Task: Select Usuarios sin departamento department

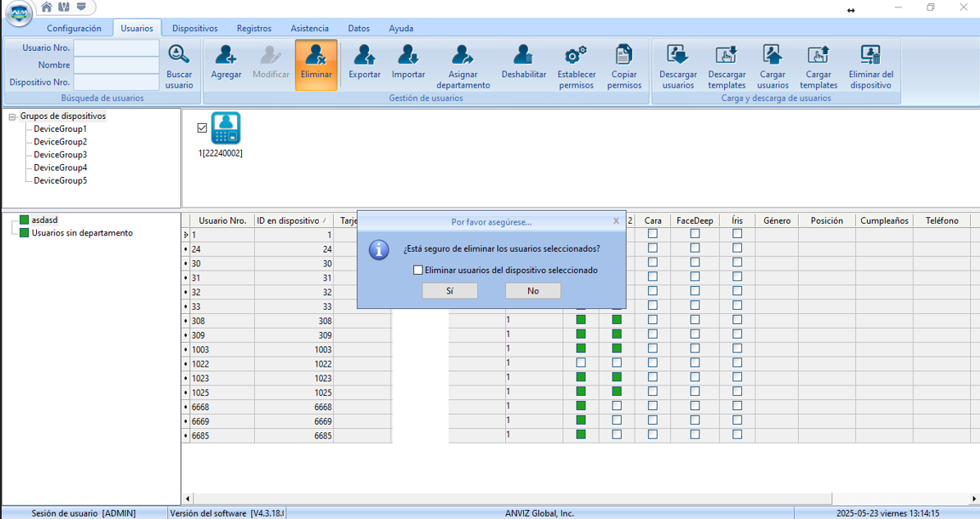Action: pyautogui.click(x=83, y=233)
